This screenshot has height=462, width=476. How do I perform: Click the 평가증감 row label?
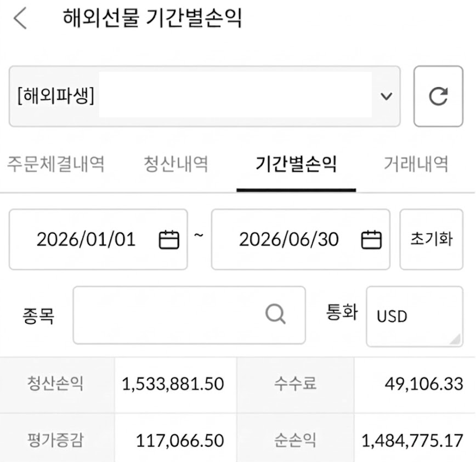tap(55, 440)
